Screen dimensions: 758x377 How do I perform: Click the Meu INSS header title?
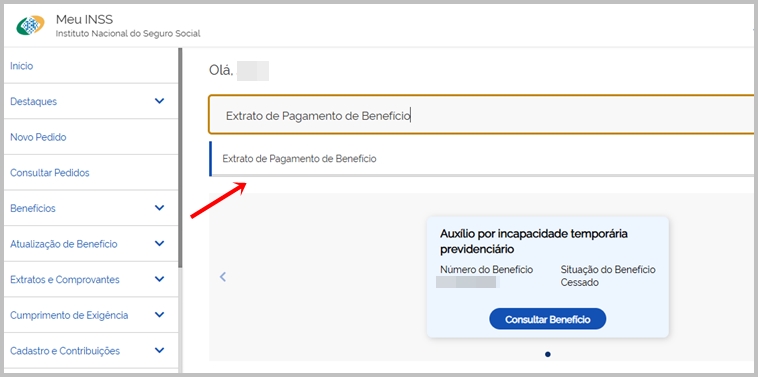(x=84, y=20)
